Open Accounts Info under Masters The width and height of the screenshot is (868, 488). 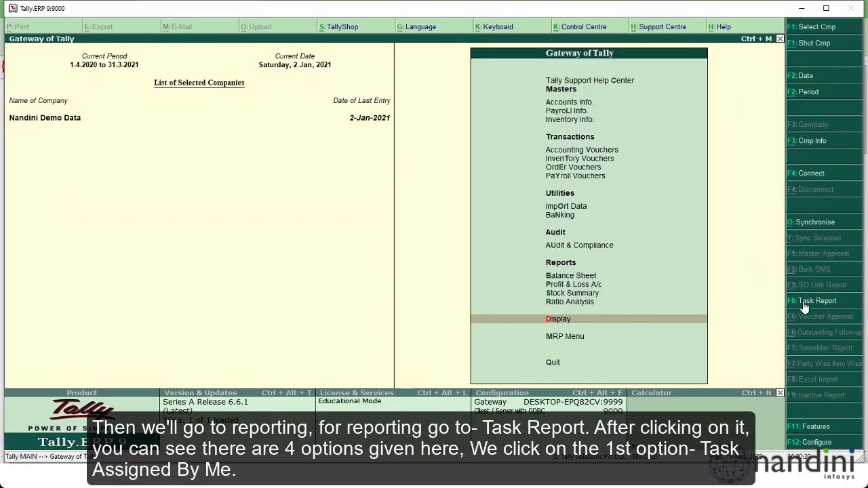point(569,102)
